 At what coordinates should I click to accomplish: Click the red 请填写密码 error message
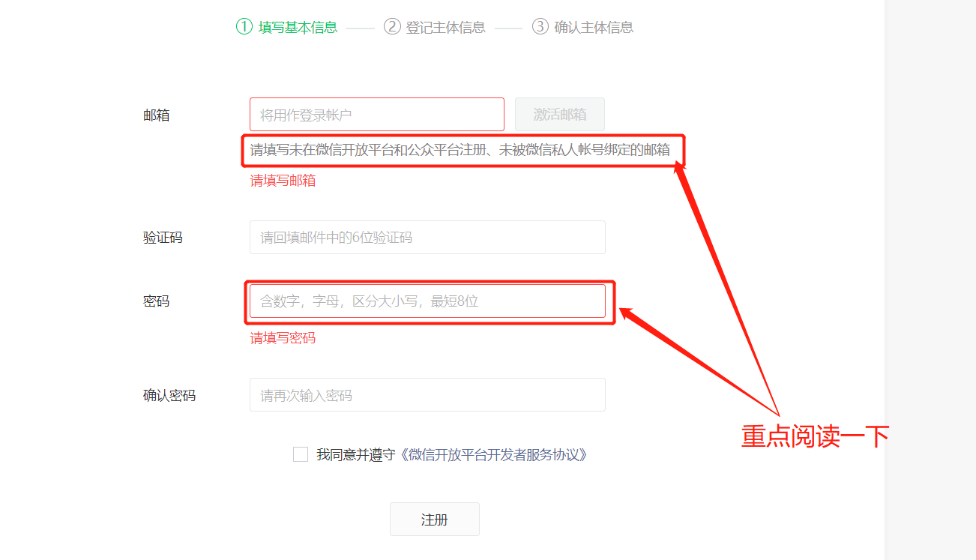coord(283,338)
